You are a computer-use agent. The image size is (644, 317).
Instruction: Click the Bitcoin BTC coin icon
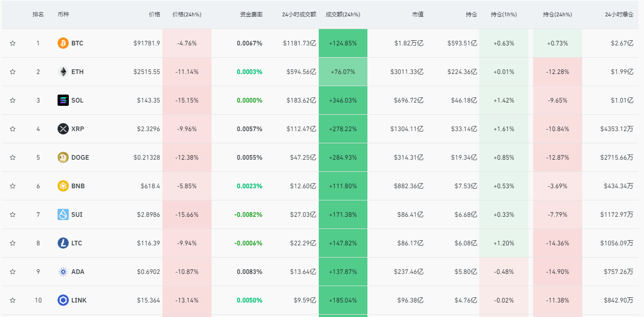click(x=63, y=43)
